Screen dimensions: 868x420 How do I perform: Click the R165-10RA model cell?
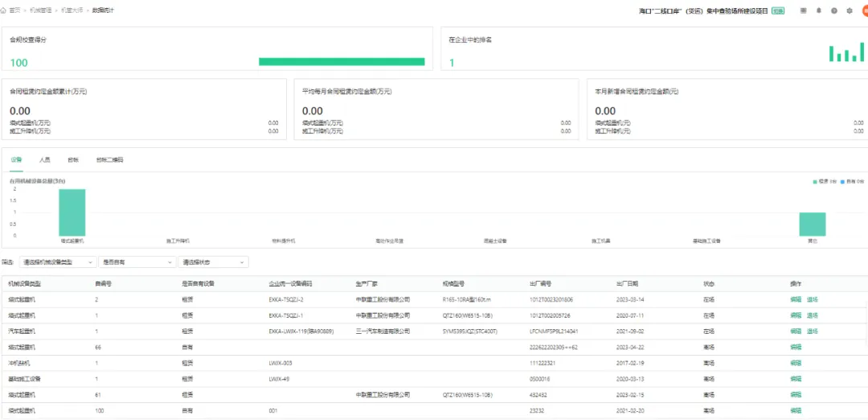pos(465,300)
